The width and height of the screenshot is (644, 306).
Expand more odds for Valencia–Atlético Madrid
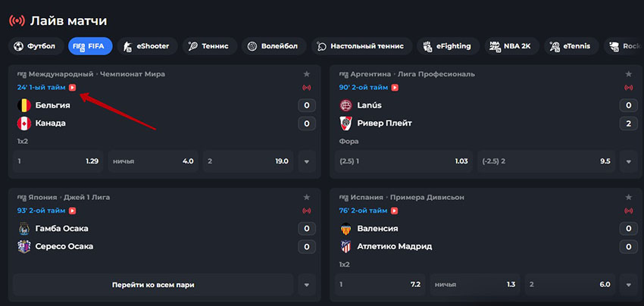(x=628, y=285)
